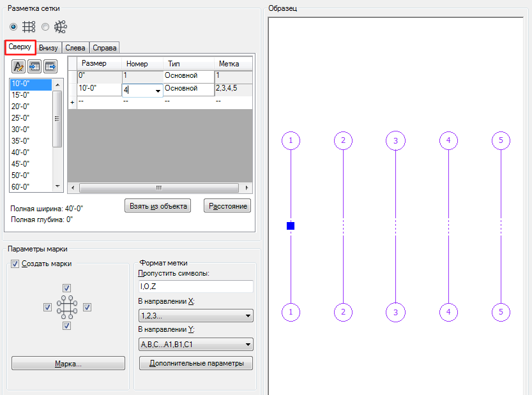This screenshot has height=395, width=532.
Task: Click the Метка column header
Action: [233, 63]
